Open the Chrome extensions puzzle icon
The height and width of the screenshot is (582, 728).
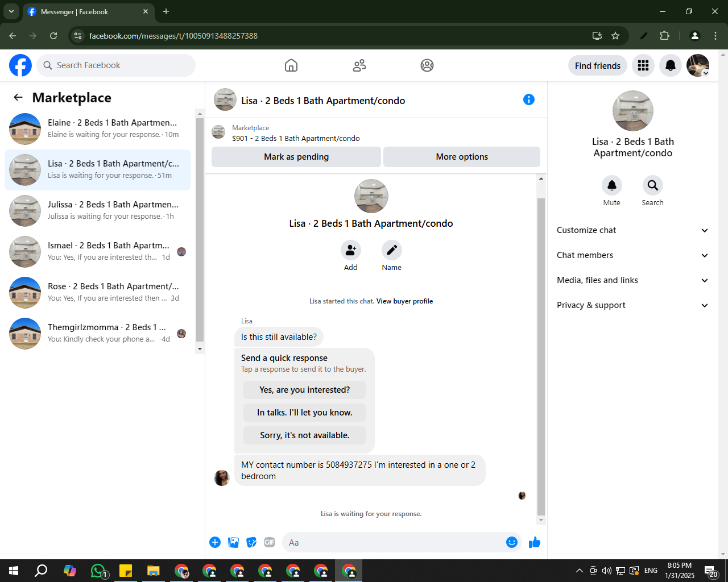click(x=664, y=36)
